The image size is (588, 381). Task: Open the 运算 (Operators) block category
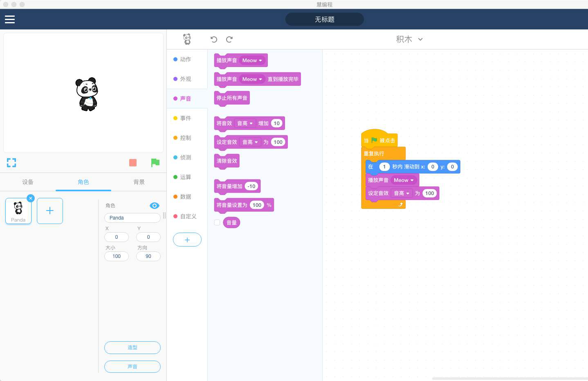click(185, 177)
